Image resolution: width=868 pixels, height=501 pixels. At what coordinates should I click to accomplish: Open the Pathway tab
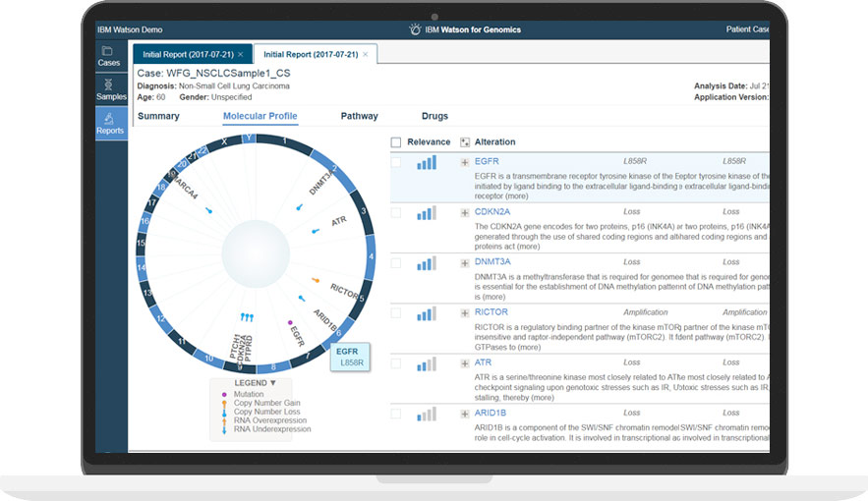click(x=359, y=116)
